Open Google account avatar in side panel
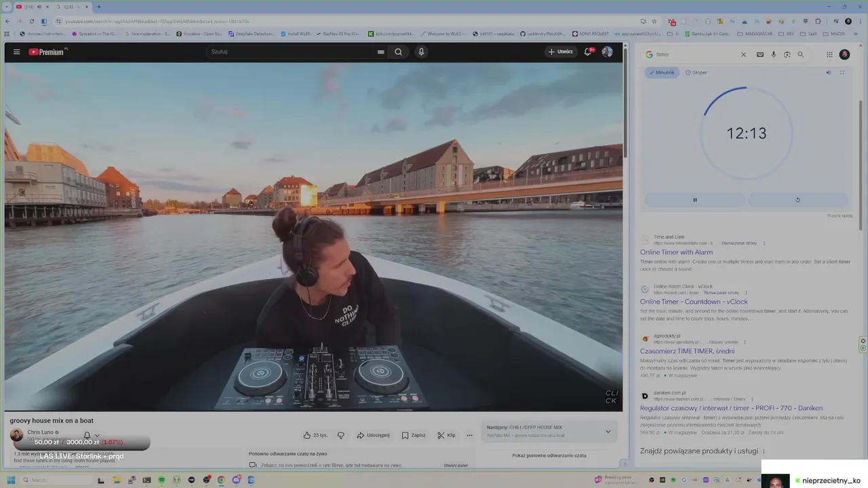The height and width of the screenshot is (488, 868). (844, 54)
